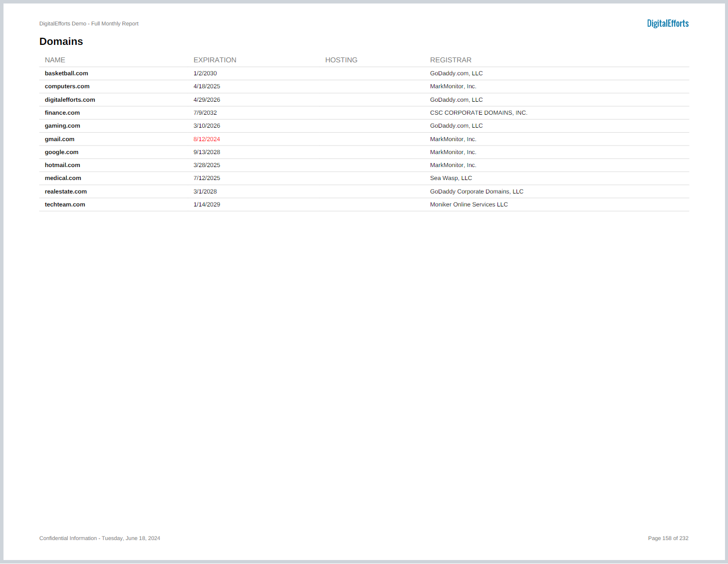Click expiration date 1/2/2030
The image size is (728, 564).
point(205,73)
